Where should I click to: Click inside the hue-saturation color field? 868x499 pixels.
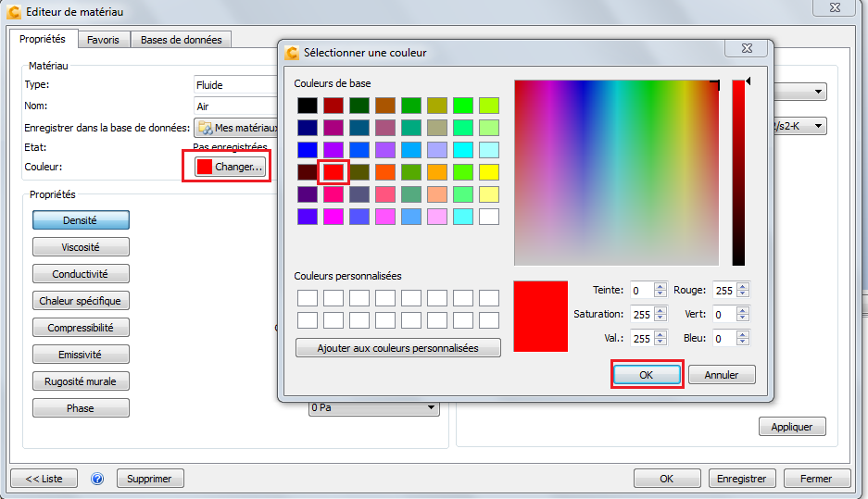click(x=616, y=172)
